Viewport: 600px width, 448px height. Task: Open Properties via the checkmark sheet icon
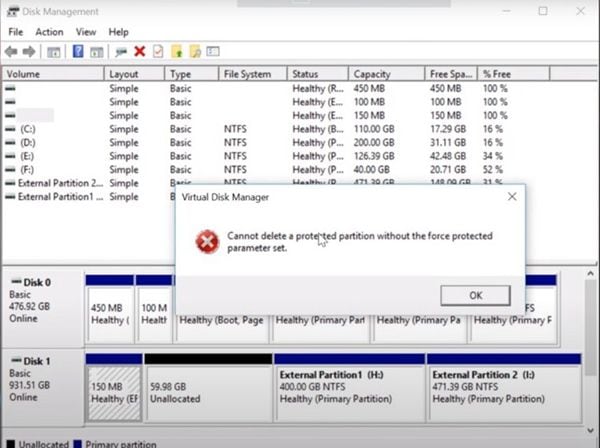158,51
